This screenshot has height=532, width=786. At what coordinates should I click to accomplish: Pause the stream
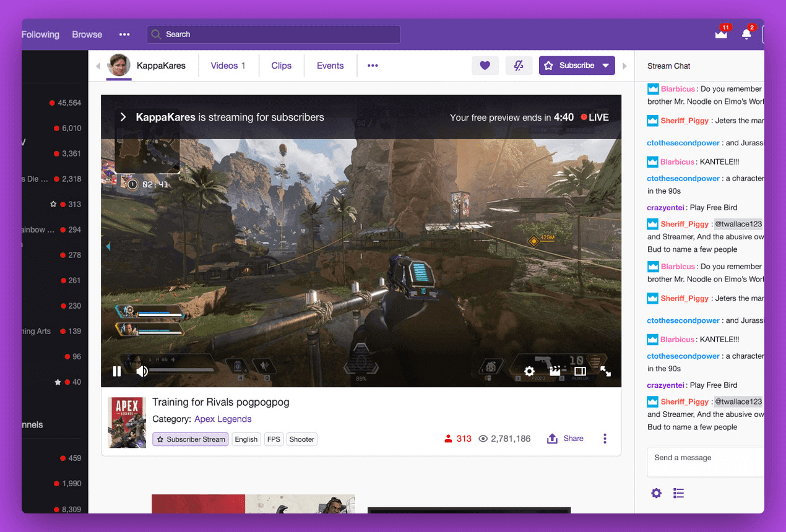point(117,371)
